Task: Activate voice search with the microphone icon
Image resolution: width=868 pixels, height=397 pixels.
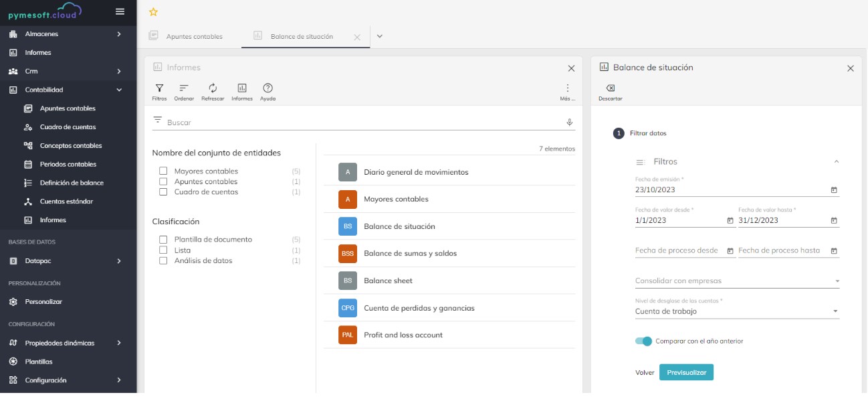Action: pyautogui.click(x=570, y=121)
